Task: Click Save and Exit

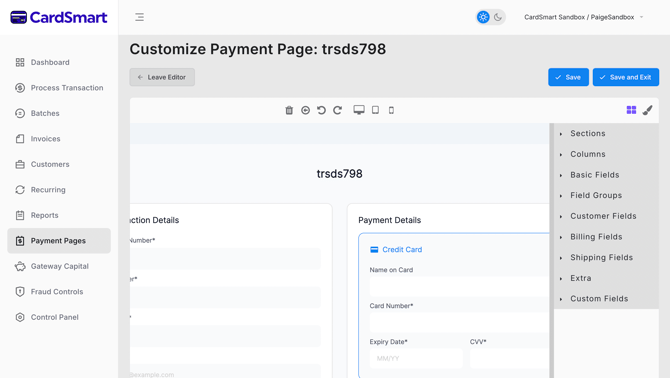Action: (x=626, y=77)
